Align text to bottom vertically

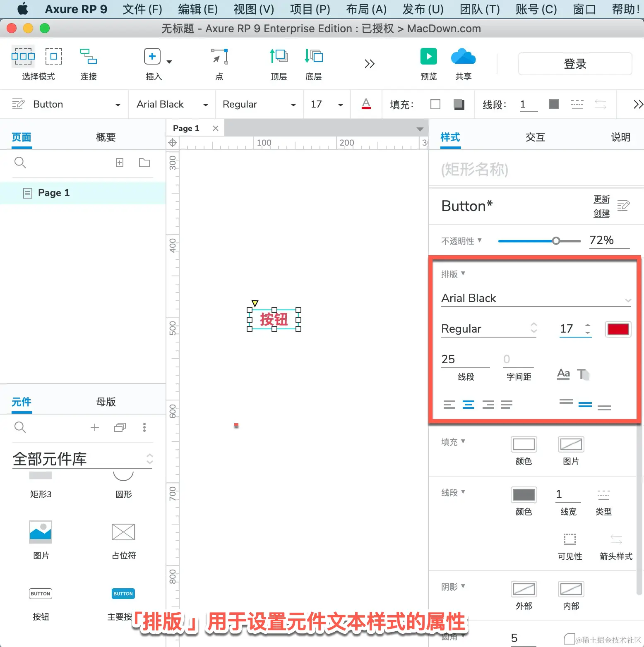pos(604,408)
